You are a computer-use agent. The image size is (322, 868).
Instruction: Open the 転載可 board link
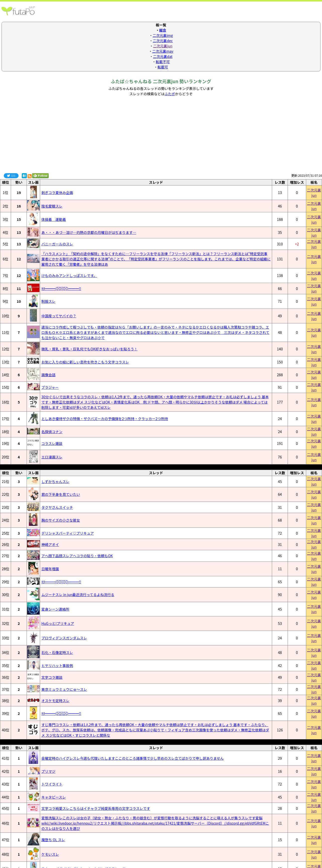pos(163,67)
